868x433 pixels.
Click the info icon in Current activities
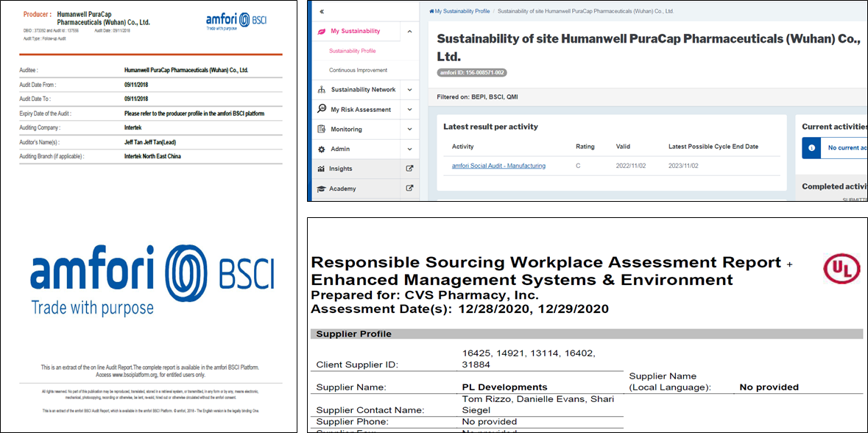pos(811,148)
